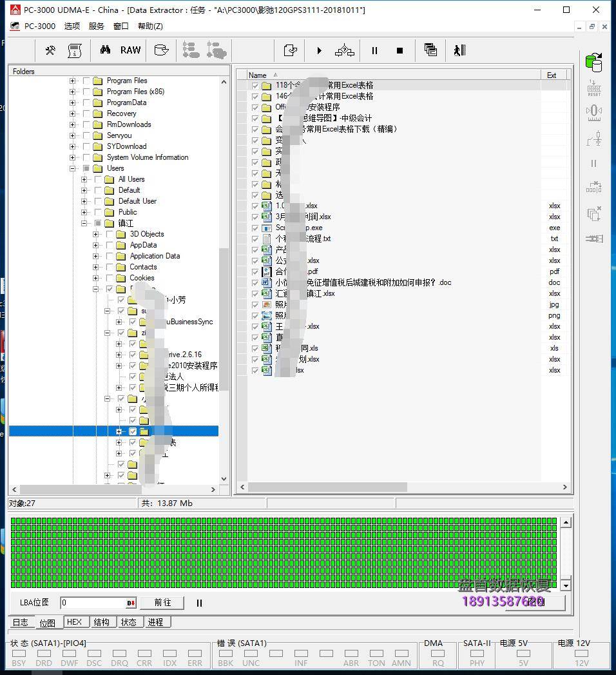The image size is (616, 675).
Task: Click the first greyed tree-structure toolbar icon
Action: 191,50
